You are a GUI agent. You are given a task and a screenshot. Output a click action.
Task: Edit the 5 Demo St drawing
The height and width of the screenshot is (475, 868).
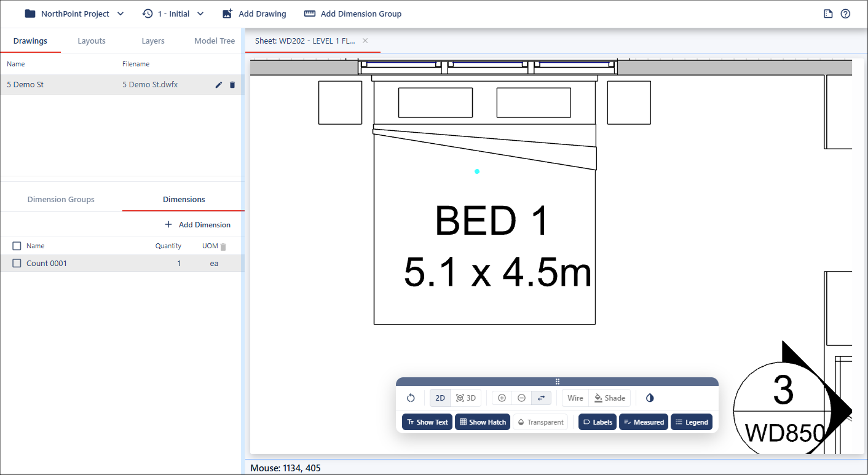(218, 85)
